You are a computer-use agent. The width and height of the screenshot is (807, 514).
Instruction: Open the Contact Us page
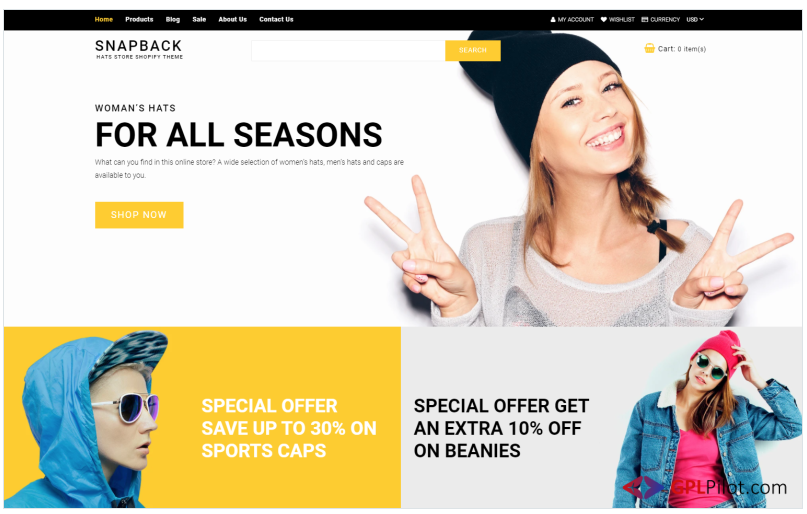276,20
